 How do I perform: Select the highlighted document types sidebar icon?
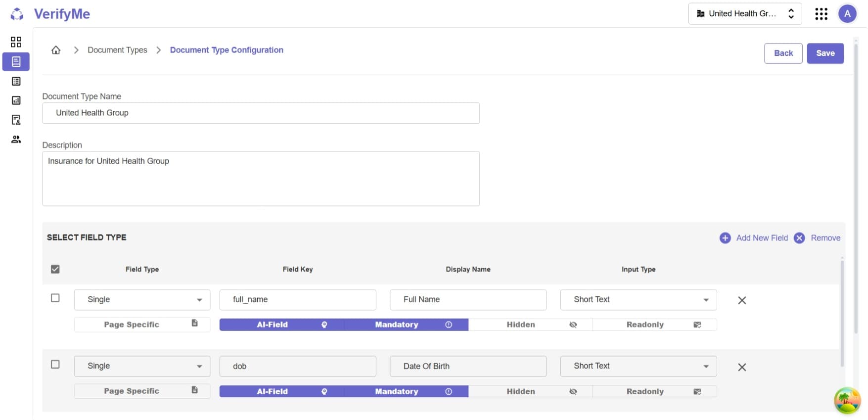[16, 62]
